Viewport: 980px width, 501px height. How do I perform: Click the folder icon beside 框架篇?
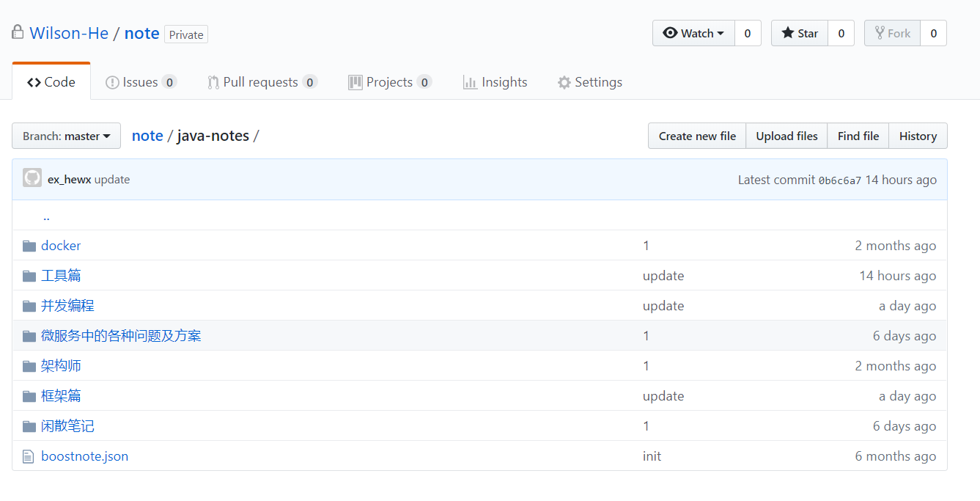coord(29,396)
